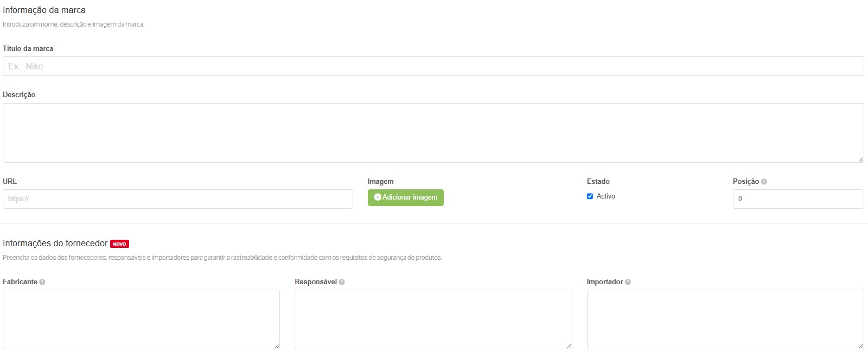Click the help icon next to Responsável
This screenshot has height=352, width=868.
pos(342,282)
